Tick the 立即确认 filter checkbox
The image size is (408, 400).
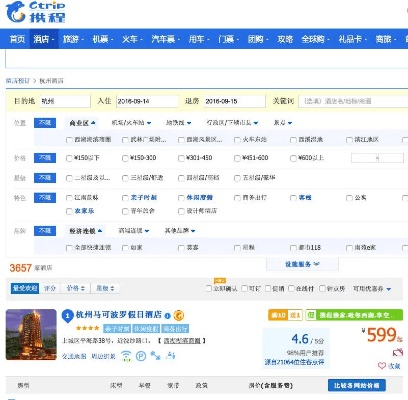click(x=209, y=288)
